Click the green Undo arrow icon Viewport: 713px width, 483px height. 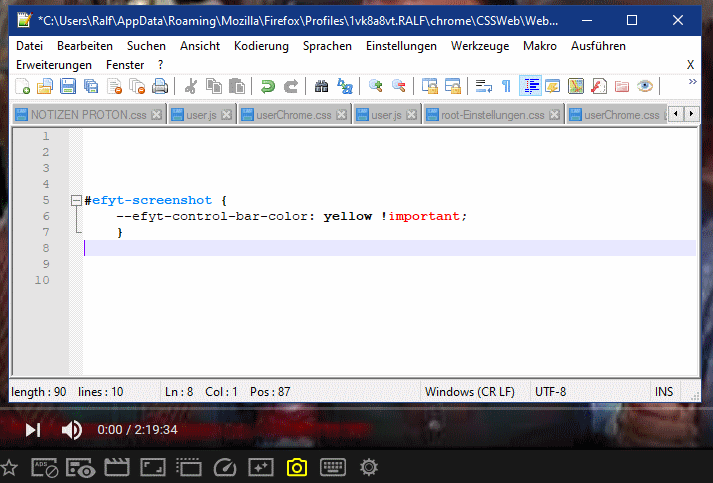tap(267, 87)
